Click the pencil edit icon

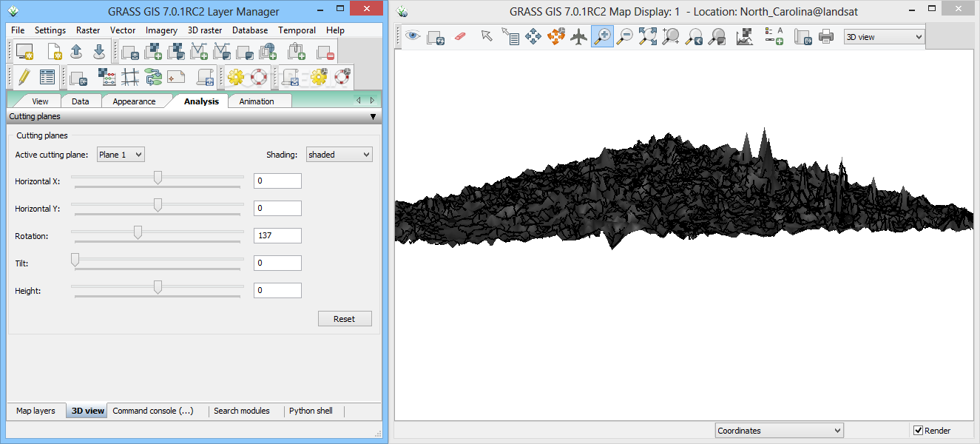(24, 76)
